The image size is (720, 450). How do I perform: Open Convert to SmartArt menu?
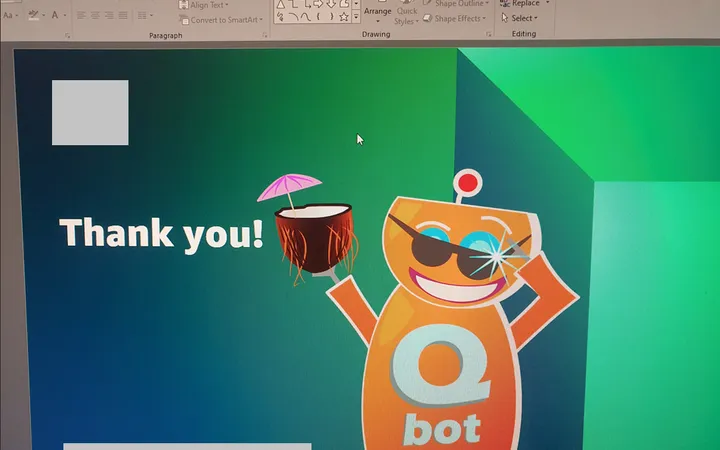point(221,20)
